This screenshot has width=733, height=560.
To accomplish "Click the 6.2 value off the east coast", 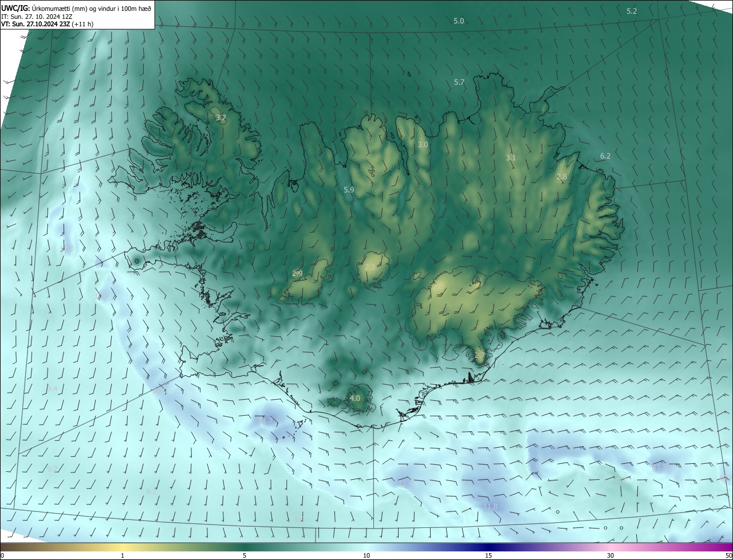I will [605, 156].
